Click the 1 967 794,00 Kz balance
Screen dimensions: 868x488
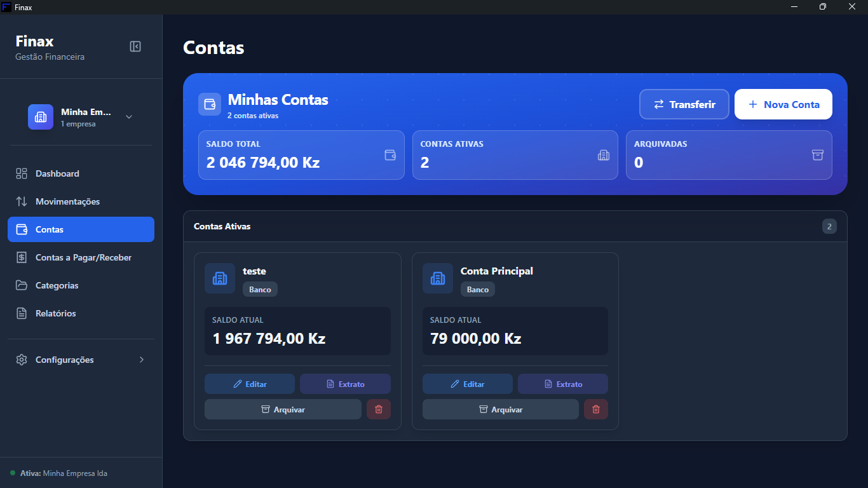coord(269,338)
